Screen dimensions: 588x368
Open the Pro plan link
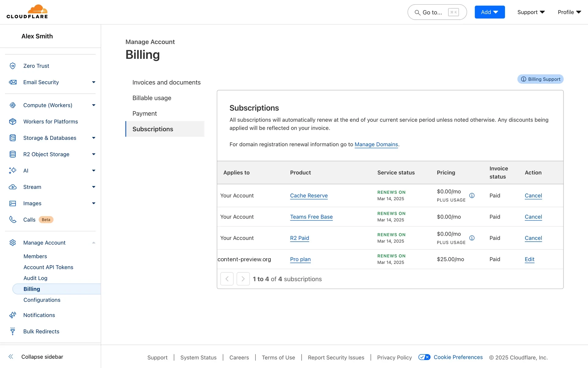tap(300, 259)
